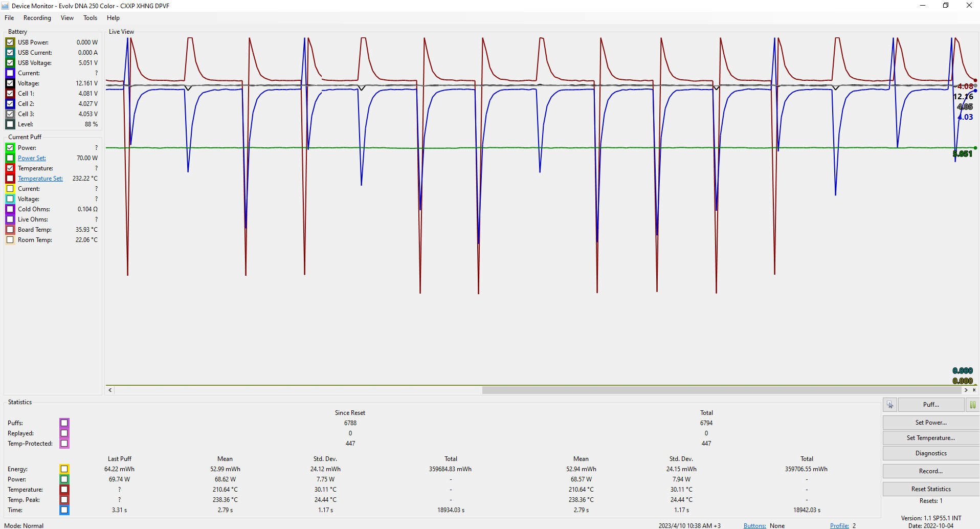This screenshot has width=980, height=529.
Task: Open the Puff... options button
Action: tap(930, 405)
